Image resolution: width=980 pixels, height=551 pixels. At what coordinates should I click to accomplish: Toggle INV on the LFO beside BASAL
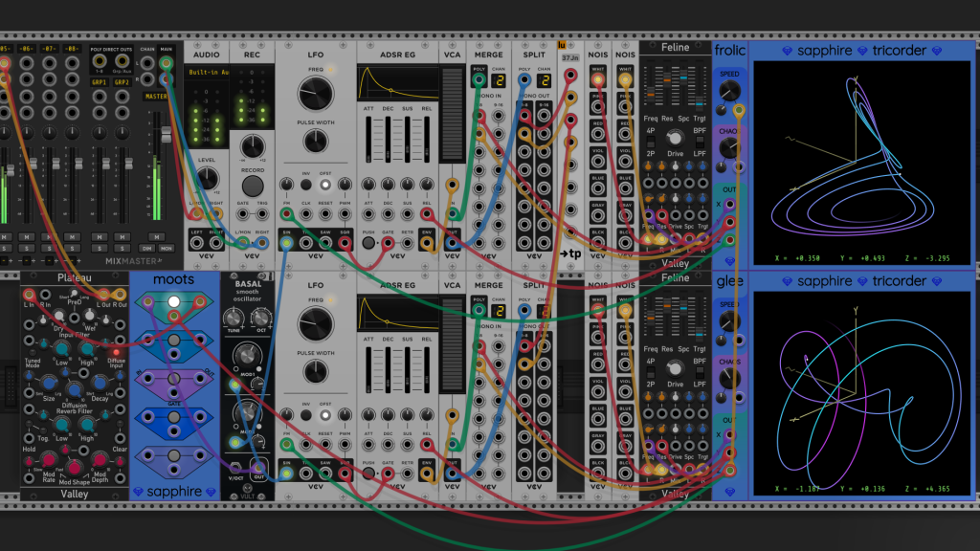tap(305, 415)
